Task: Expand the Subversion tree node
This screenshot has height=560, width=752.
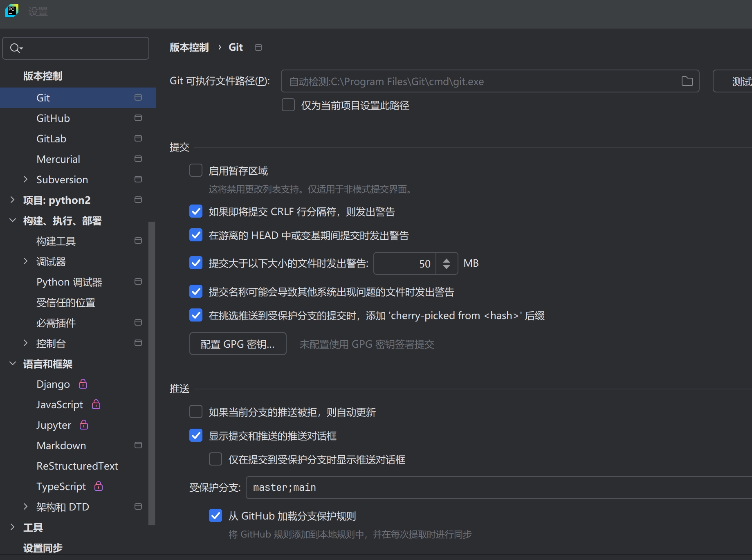Action: (x=25, y=179)
